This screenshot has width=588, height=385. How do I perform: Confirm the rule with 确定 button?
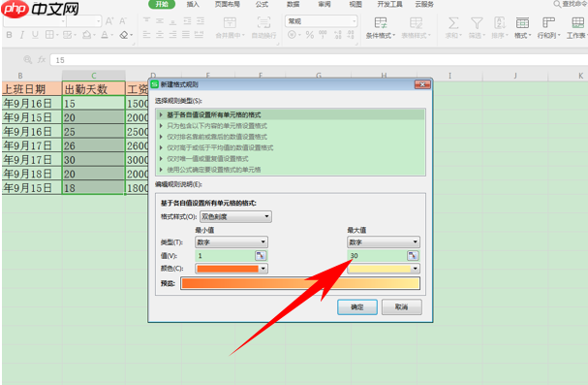(x=357, y=307)
